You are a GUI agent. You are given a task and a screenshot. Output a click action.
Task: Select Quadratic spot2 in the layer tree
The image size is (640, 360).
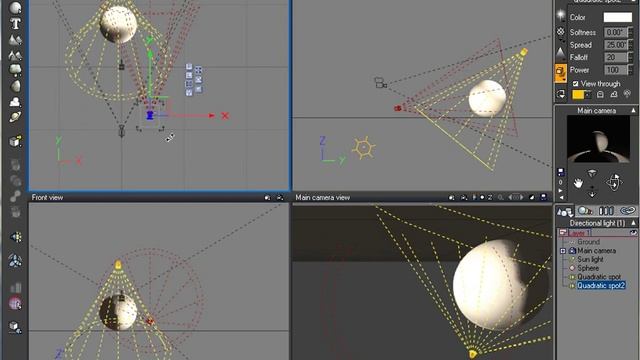[601, 285]
